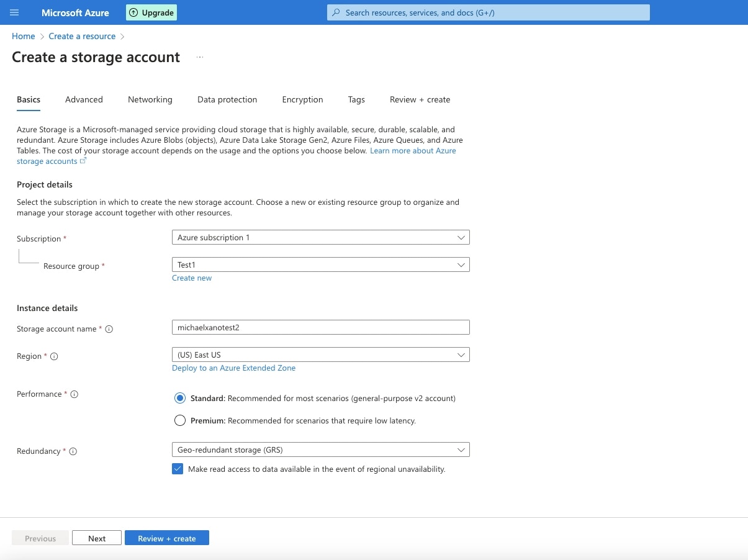This screenshot has height=560, width=748.
Task: Click the search magnifier icon
Action: coord(336,12)
